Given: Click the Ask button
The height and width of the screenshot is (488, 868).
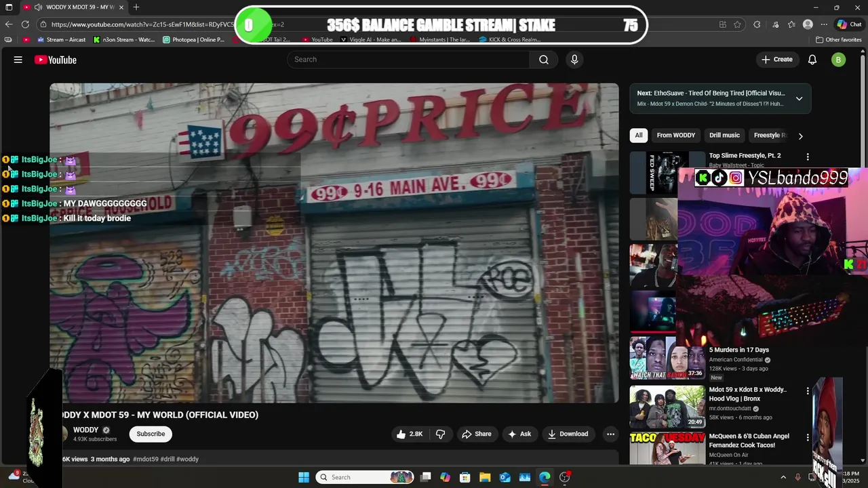Looking at the screenshot, I should (519, 434).
